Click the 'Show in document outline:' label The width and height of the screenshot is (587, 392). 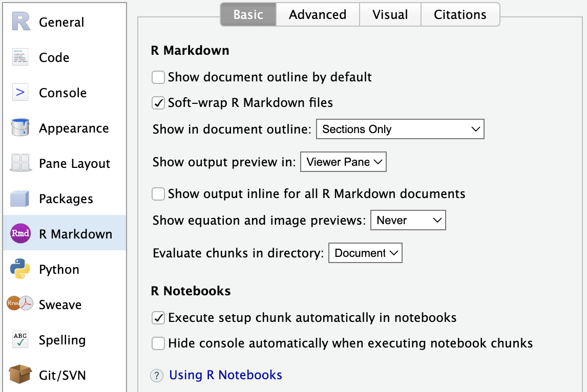[x=232, y=129]
